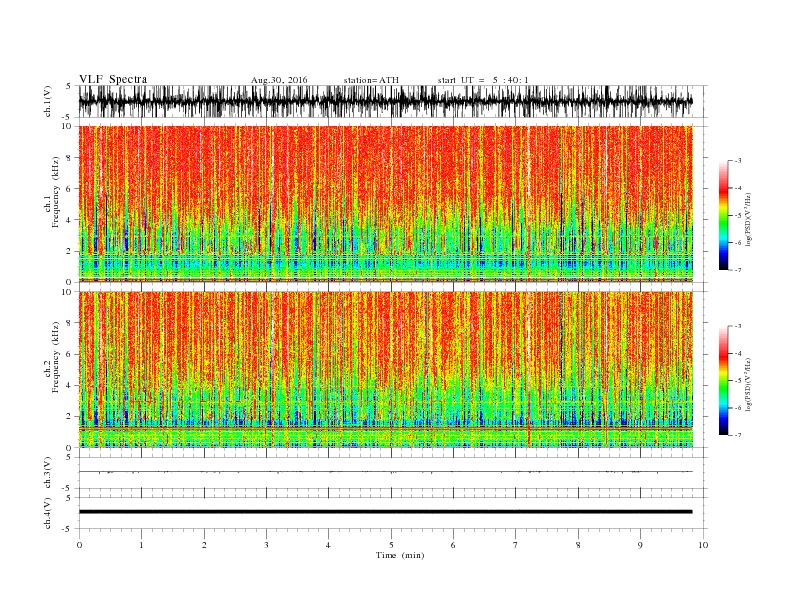Click time axis tick label "6"
This screenshot has height=612, width=792.
click(x=453, y=545)
